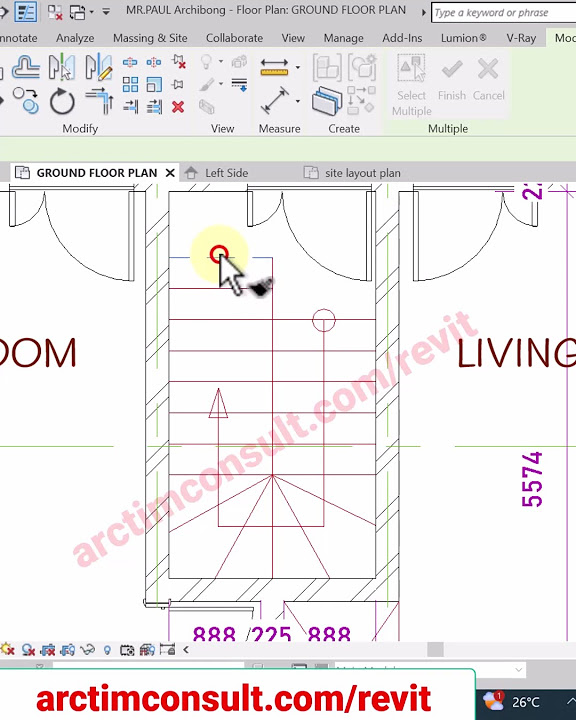Click the Finish button in Multiple panel
576x720 pixels.
pyautogui.click(x=452, y=79)
